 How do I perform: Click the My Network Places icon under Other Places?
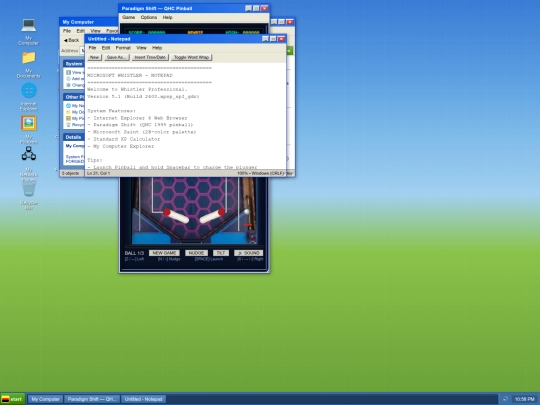click(69, 106)
